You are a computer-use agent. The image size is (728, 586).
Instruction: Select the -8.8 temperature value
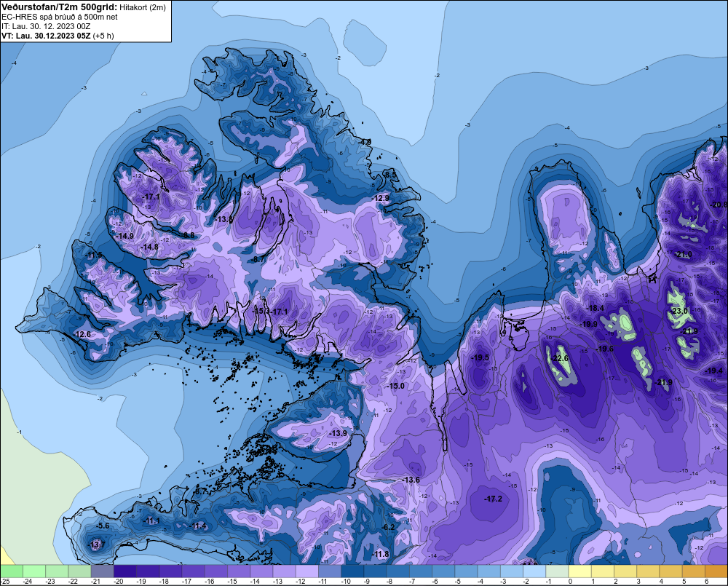point(188,235)
